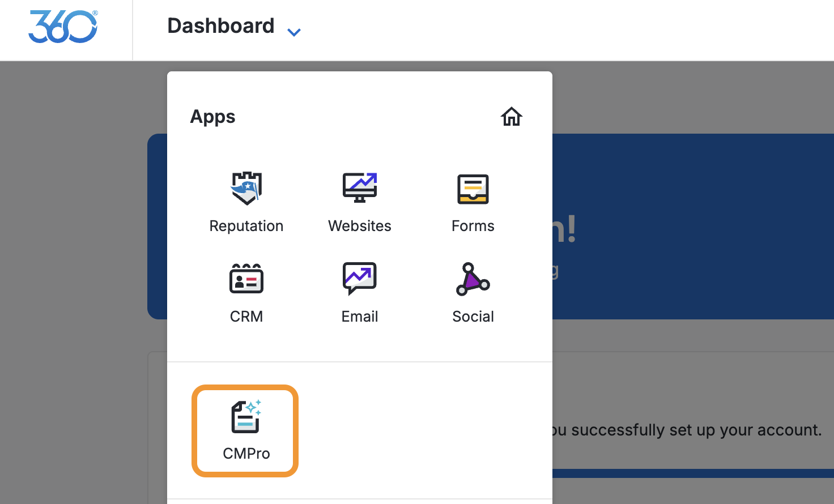Open the CRM contact card icon

(x=246, y=279)
